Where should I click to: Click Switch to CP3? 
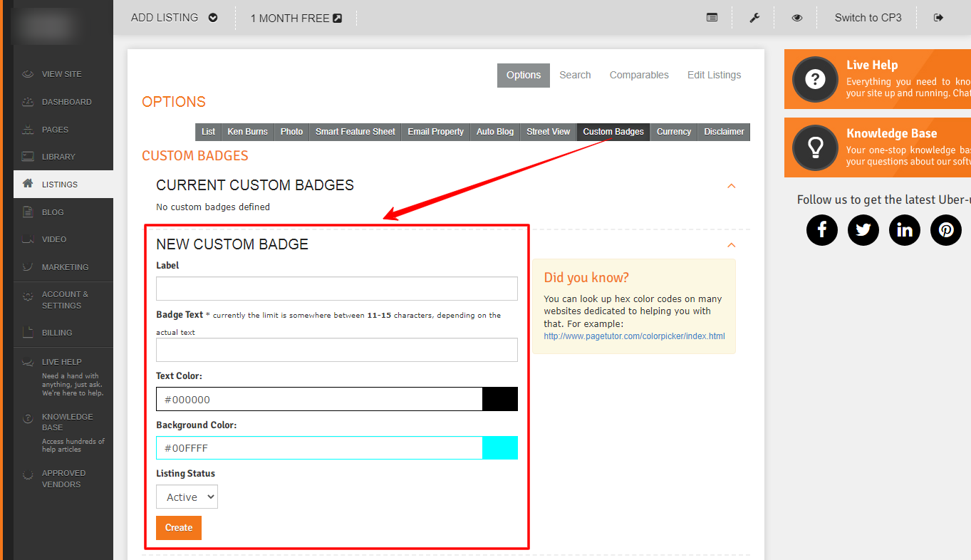[868, 18]
